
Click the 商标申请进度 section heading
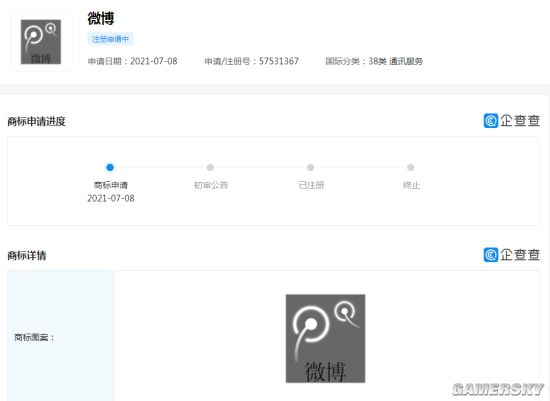[x=36, y=121]
